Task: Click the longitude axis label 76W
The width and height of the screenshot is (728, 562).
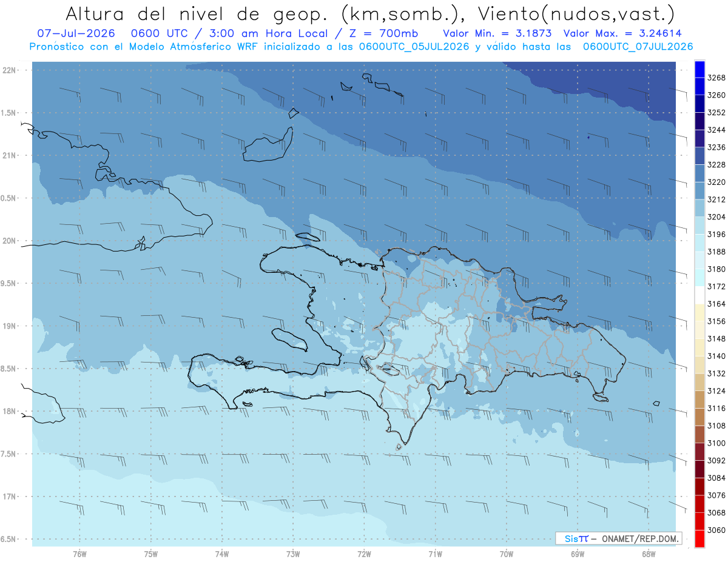Action: coord(79,554)
